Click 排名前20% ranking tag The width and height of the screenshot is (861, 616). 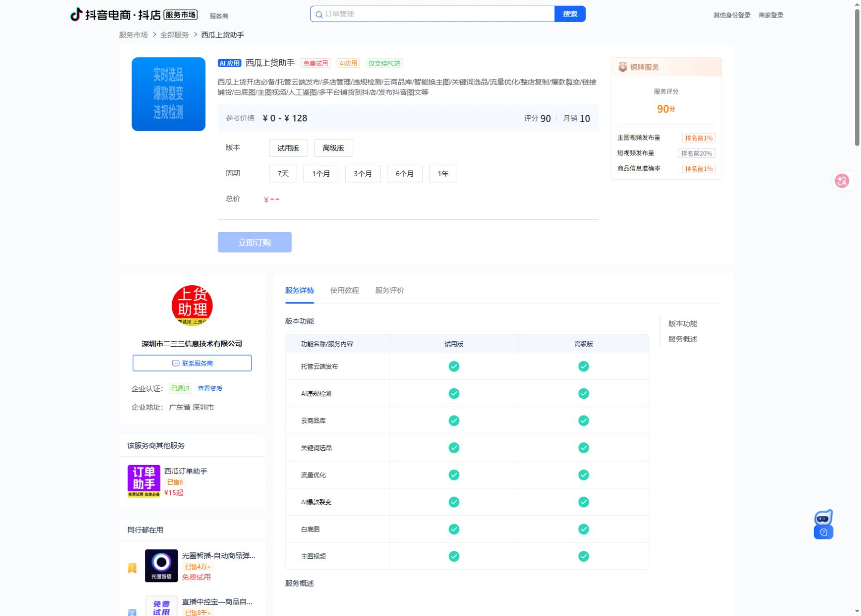[x=697, y=153]
